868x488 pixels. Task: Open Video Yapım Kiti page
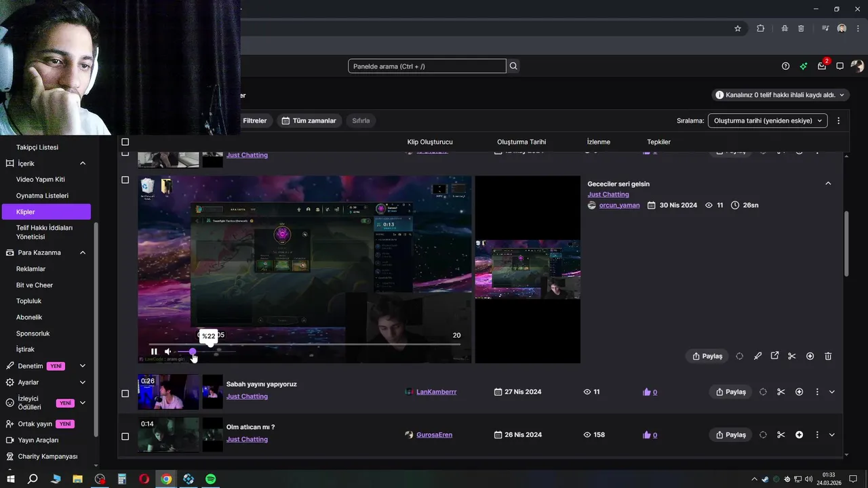tap(41, 180)
